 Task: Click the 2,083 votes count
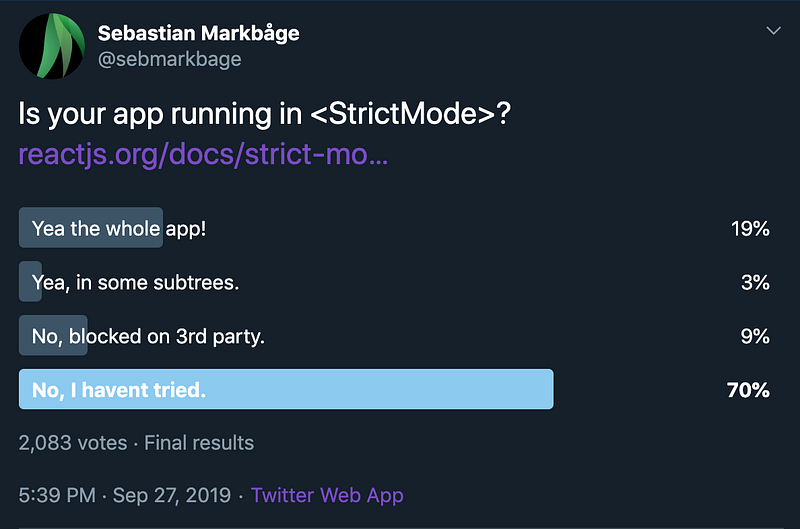coord(73,443)
